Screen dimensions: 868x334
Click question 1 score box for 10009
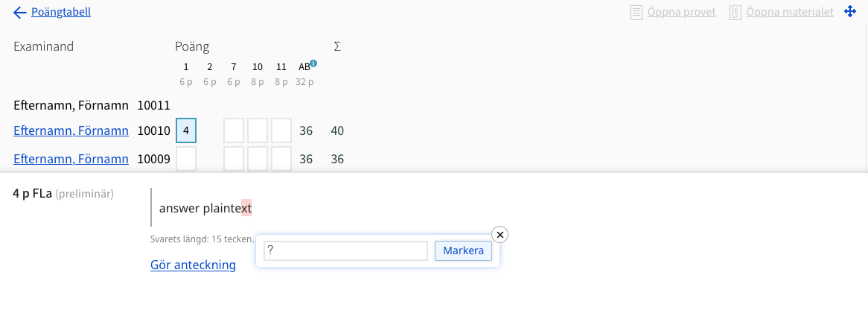click(186, 160)
